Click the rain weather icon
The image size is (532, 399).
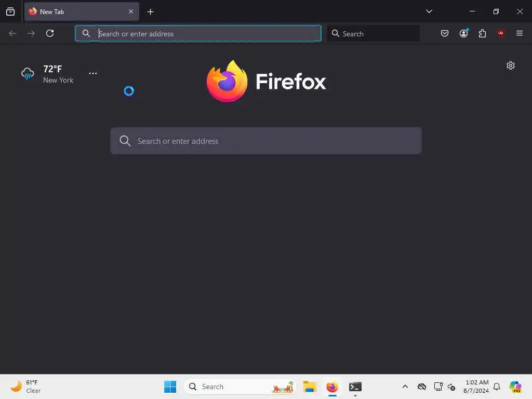28,74
